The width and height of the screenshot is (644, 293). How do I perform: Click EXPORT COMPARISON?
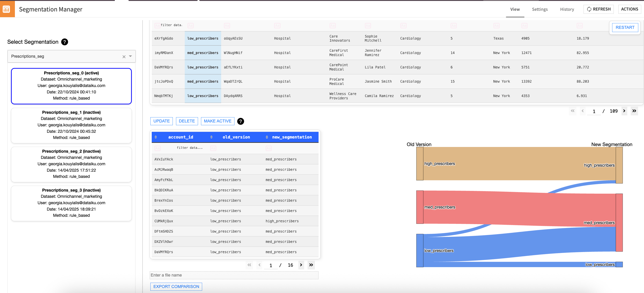point(176,287)
